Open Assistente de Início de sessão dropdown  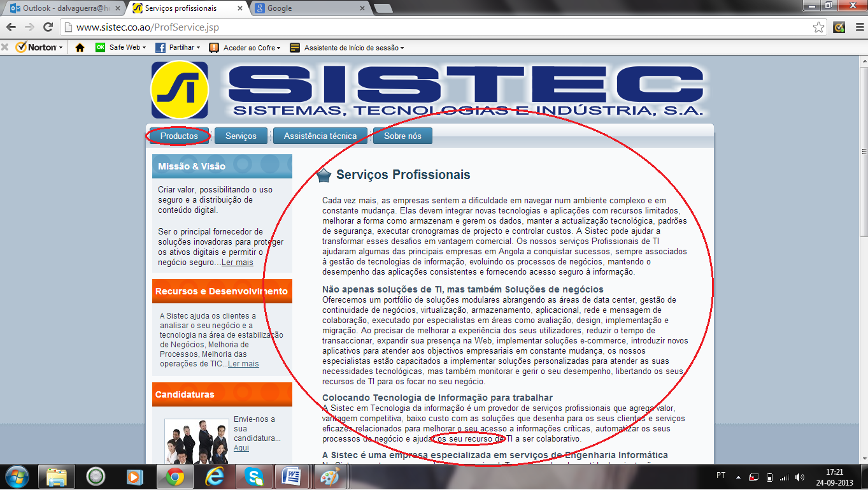(x=346, y=47)
